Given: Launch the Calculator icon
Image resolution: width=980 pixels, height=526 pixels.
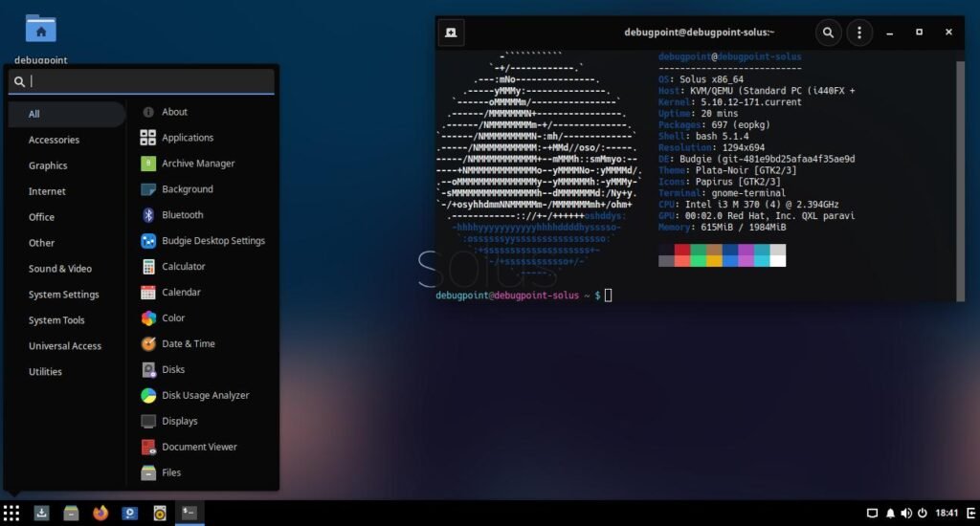Looking at the screenshot, I should [148, 267].
